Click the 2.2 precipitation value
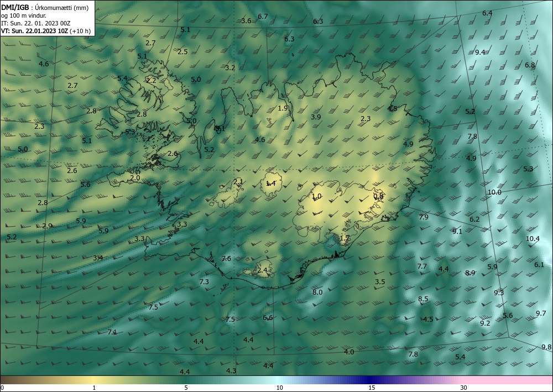This screenshot has height=392, width=553. 151,80
